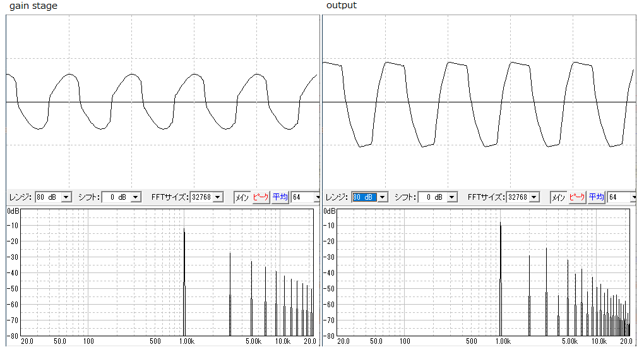644x354 pixels.
Task: Click the 50.0 frequency label in output spectrum
Action: (376, 341)
